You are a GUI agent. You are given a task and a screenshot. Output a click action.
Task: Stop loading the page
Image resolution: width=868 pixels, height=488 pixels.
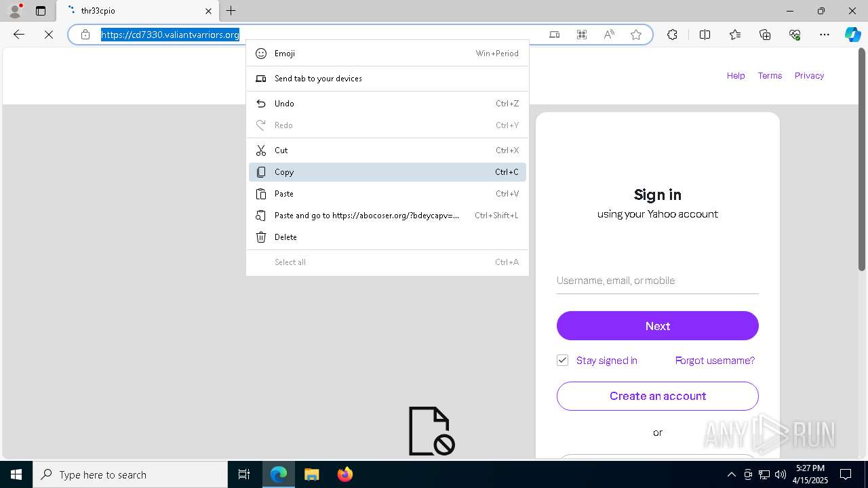[x=49, y=35]
